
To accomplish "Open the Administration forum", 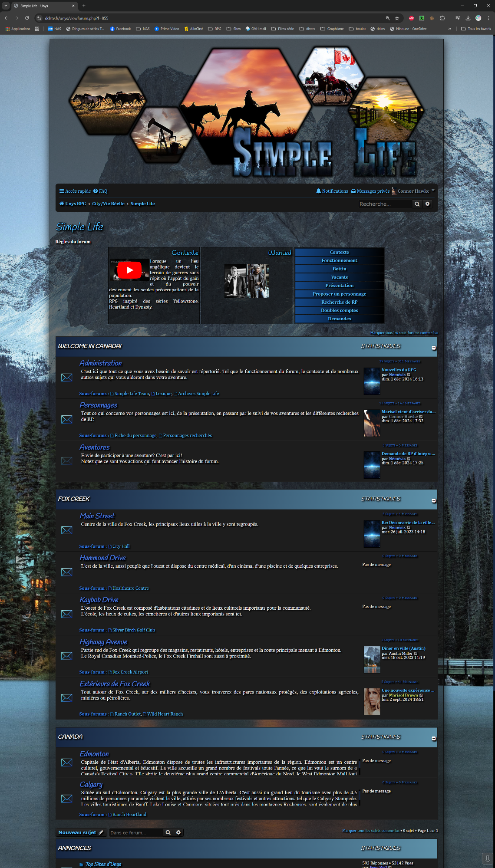I will 100,363.
